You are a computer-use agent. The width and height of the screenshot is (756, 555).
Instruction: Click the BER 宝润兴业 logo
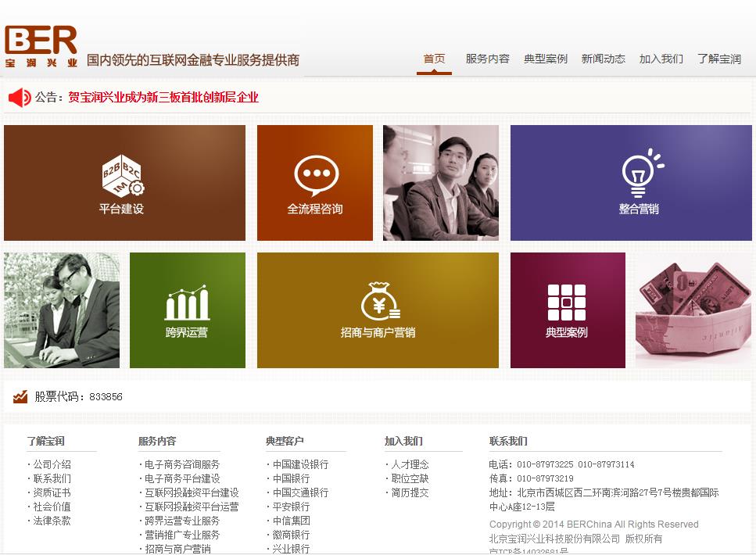coord(41,47)
